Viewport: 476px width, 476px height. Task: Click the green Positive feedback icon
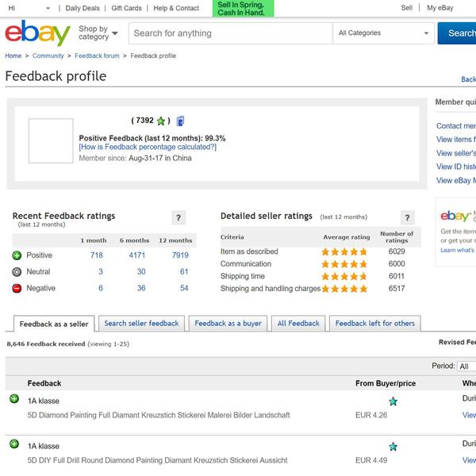(x=17, y=255)
